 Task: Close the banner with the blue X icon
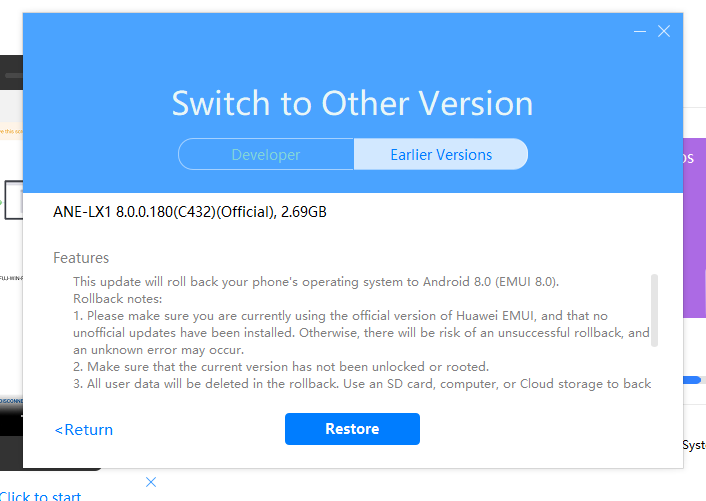pos(151,482)
